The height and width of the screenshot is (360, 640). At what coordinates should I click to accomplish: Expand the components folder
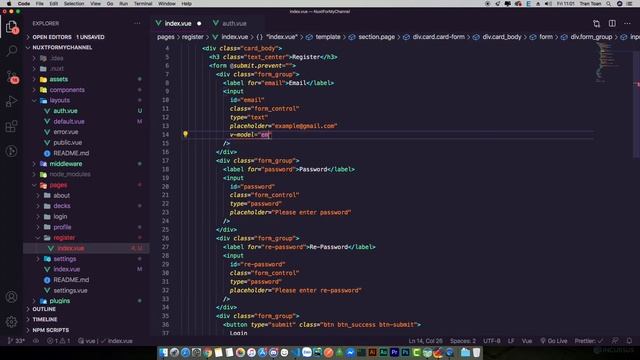[86, 90]
